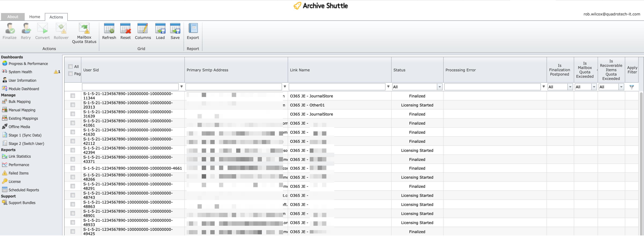Open the About tab
This screenshot has width=644, height=237.
click(x=12, y=17)
